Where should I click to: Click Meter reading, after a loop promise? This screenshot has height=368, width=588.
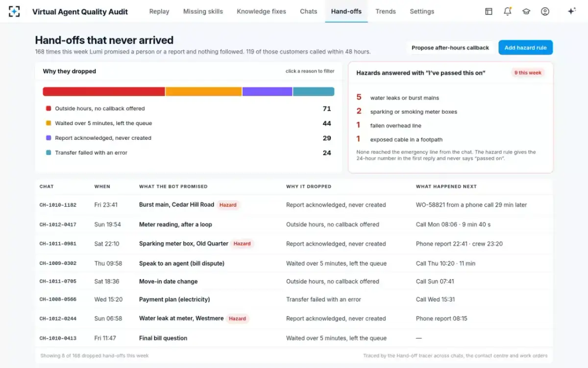(175, 224)
